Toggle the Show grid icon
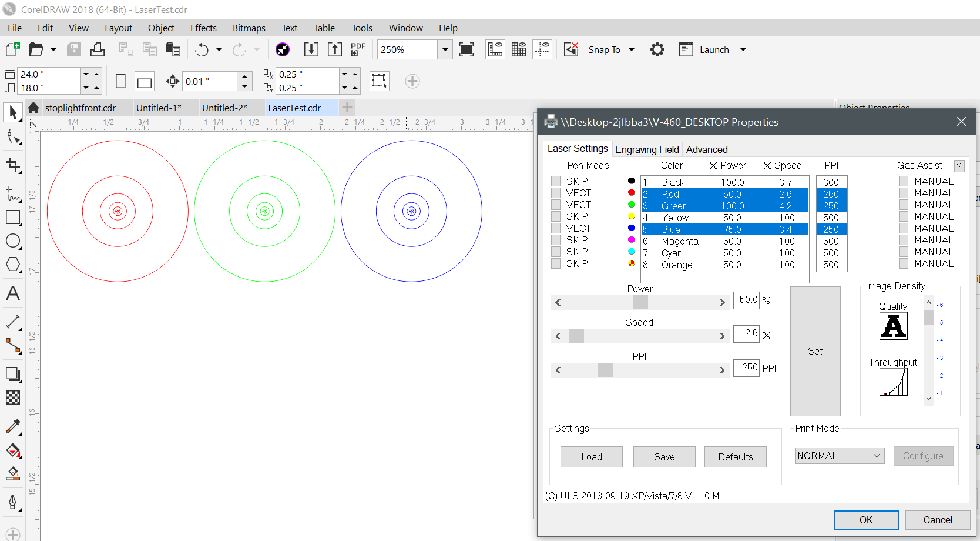Image resolution: width=980 pixels, height=541 pixels. [519, 49]
